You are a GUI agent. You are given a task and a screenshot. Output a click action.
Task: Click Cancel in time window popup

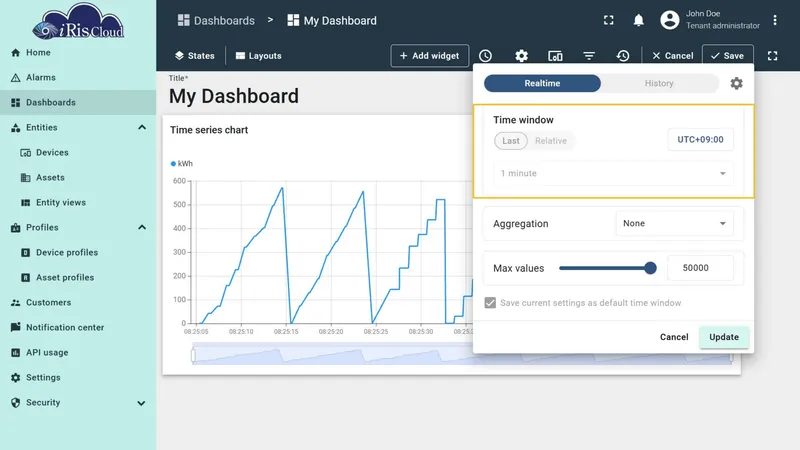tap(674, 337)
